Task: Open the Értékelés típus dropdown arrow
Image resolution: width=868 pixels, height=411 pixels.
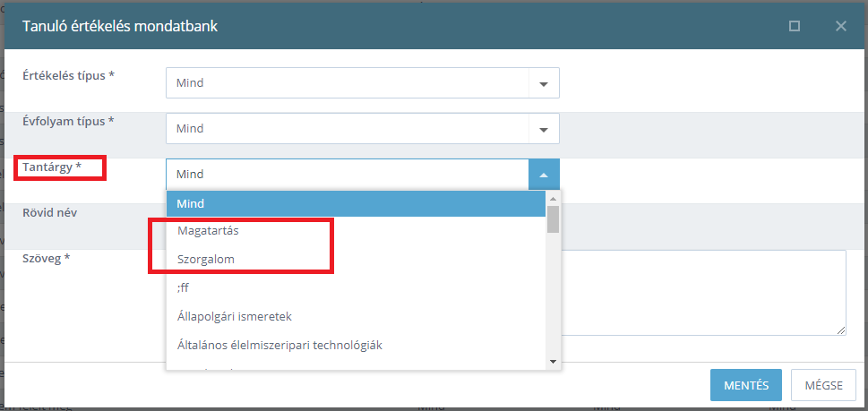Action: coord(544,83)
